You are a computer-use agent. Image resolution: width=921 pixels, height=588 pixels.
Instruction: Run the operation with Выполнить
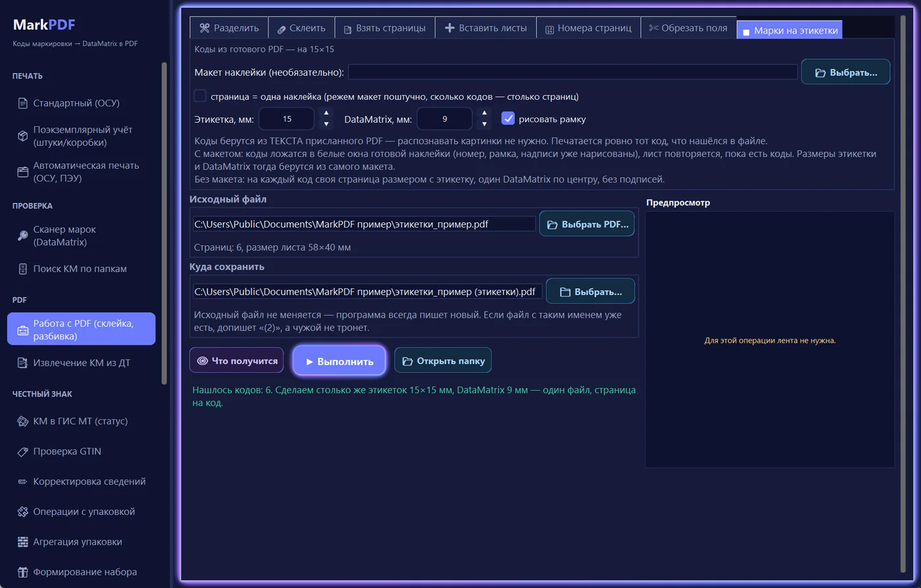coord(339,361)
